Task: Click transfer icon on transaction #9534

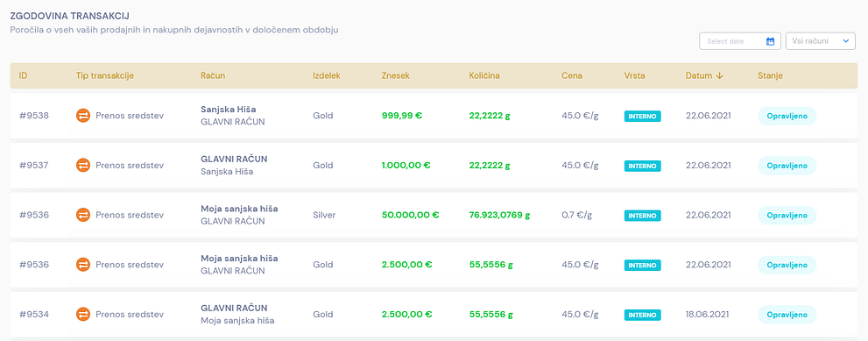Action: (82, 315)
